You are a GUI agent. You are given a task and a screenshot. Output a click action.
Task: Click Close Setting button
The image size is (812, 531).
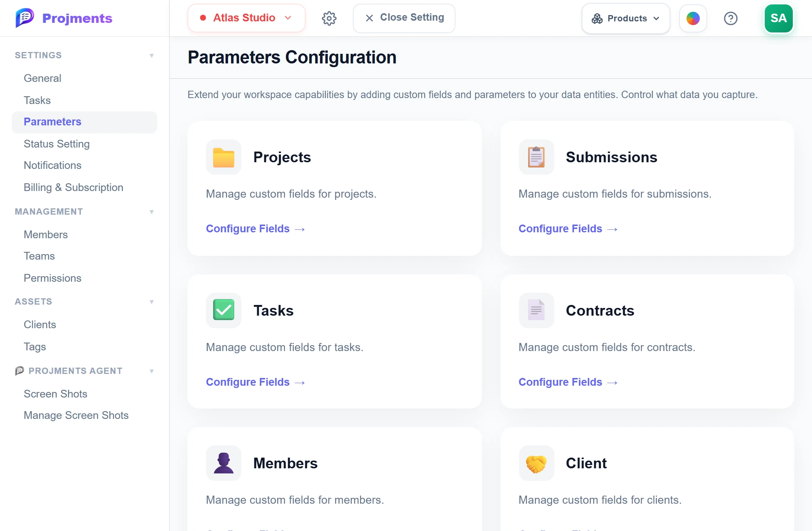coord(404,18)
